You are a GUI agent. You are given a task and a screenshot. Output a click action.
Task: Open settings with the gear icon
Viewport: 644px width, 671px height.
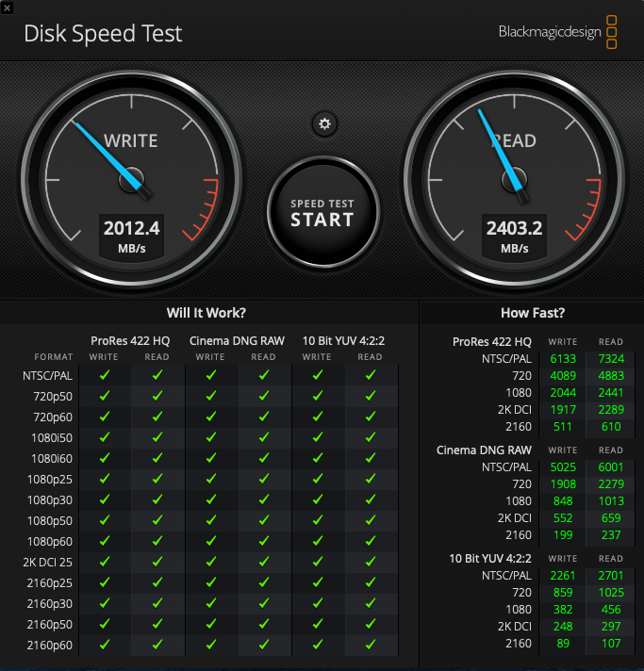324,124
